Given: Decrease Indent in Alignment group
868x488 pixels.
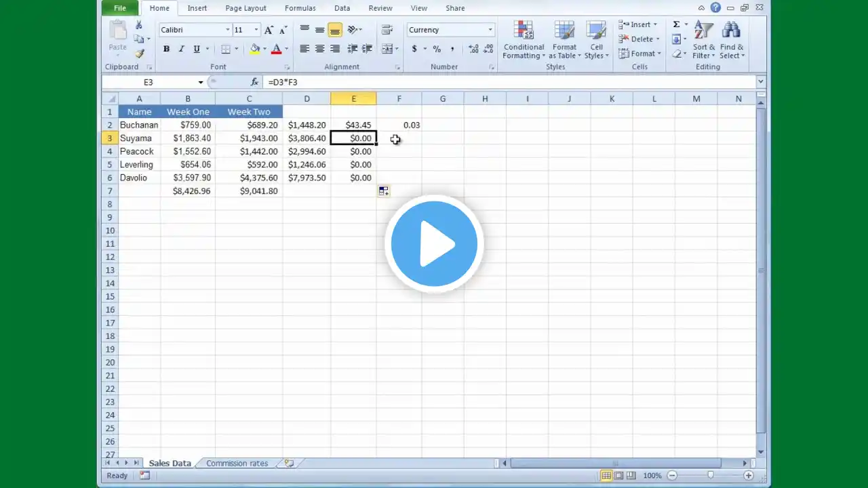Looking at the screenshot, I should point(352,49).
